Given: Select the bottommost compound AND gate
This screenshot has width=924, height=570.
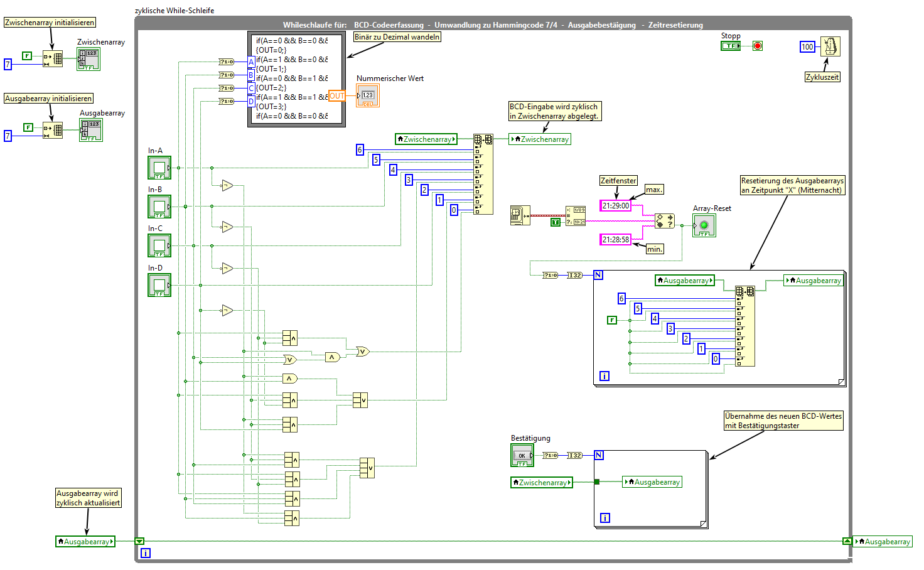Looking at the screenshot, I should tap(291, 518).
